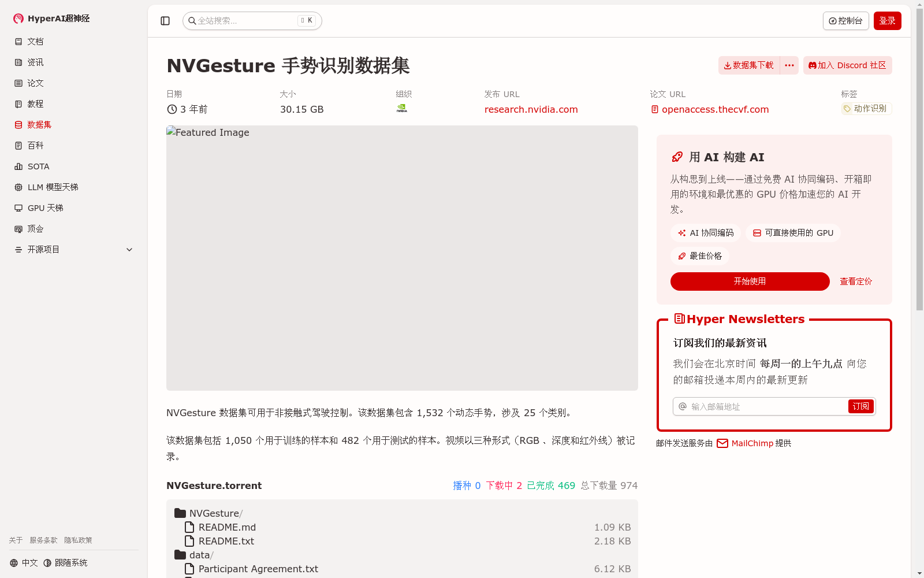
Task: Click the clock icon beside 3 年前
Action: tap(172, 109)
